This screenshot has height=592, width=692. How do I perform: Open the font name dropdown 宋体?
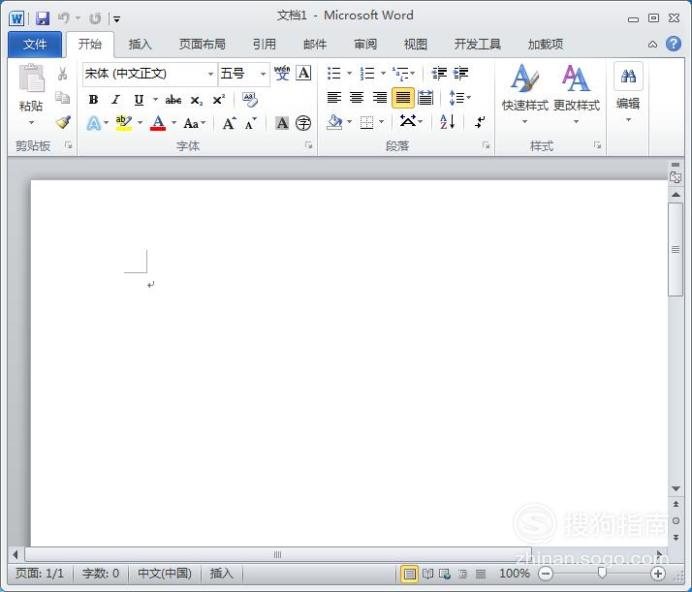[211, 74]
